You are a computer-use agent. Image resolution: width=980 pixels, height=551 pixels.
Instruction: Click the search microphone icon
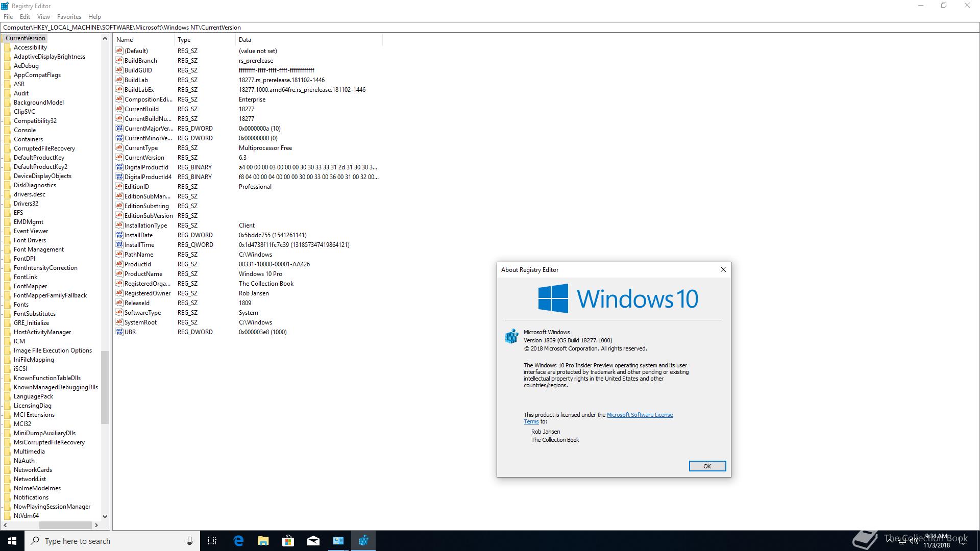(x=189, y=541)
